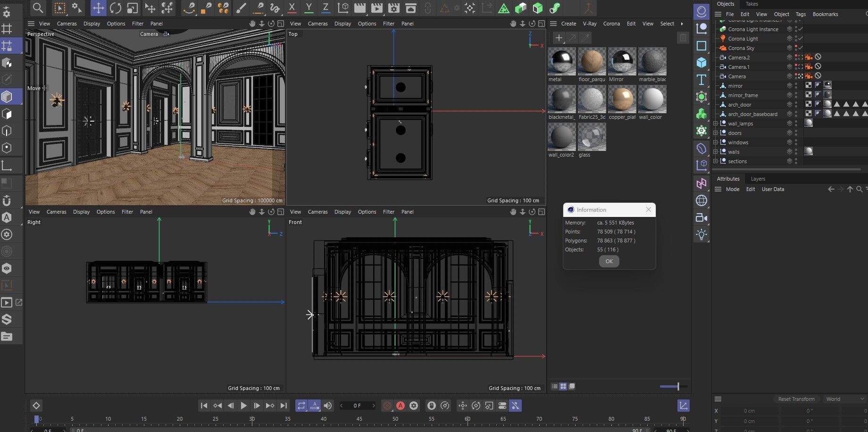Expand Material Manager menu overflow arrow

(x=682, y=24)
